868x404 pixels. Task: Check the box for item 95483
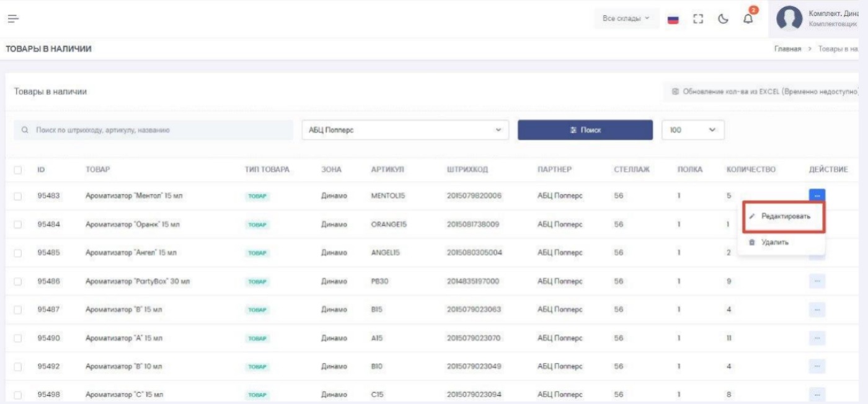pyautogui.click(x=17, y=196)
